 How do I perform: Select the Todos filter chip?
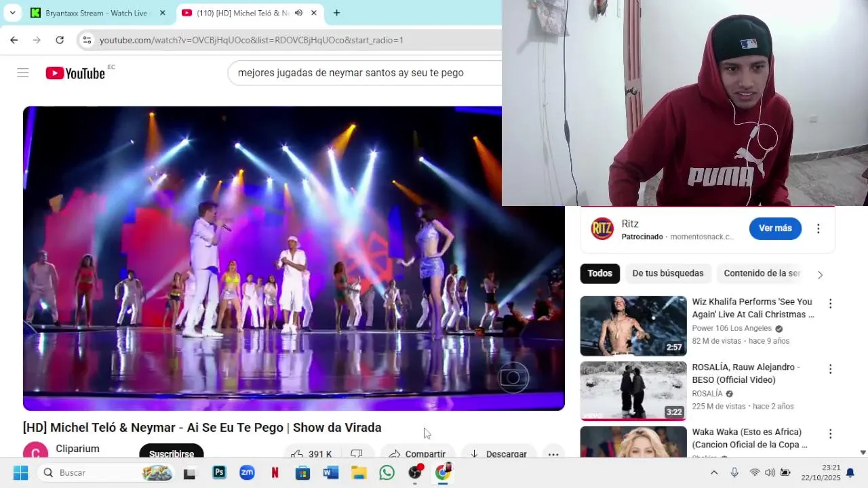click(599, 273)
